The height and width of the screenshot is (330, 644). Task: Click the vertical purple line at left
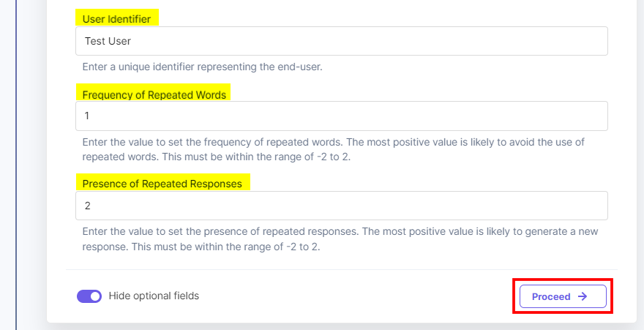(x=16, y=165)
